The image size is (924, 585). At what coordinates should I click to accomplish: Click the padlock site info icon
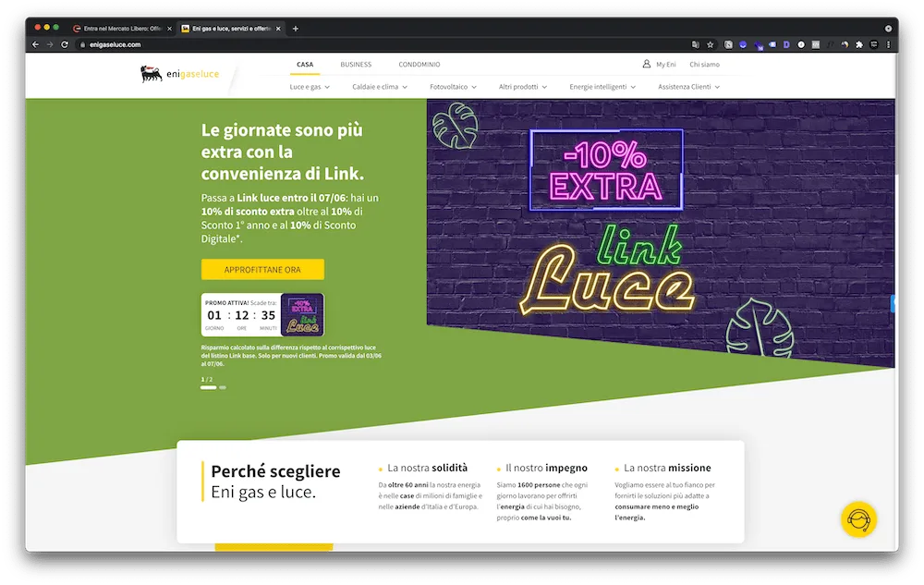click(82, 44)
